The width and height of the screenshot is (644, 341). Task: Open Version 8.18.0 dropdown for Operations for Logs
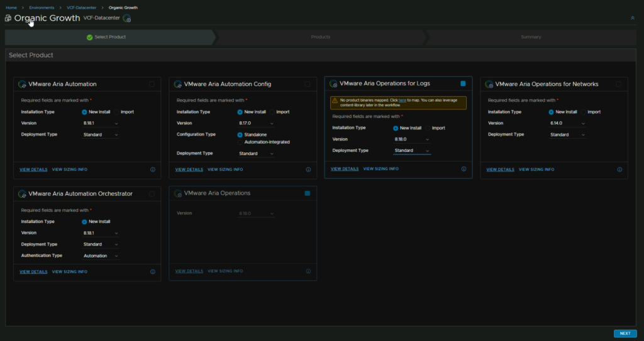412,139
